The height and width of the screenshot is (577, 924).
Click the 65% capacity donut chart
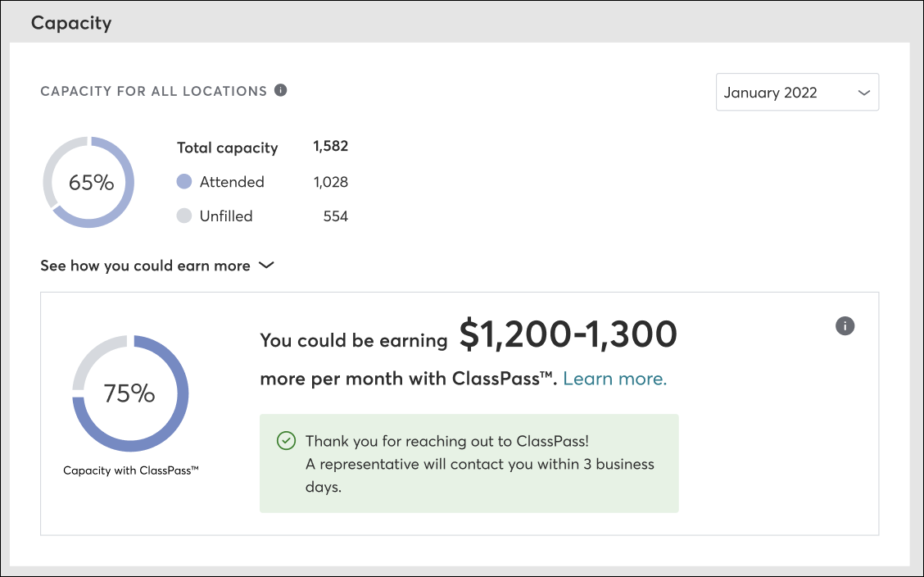[x=88, y=182]
